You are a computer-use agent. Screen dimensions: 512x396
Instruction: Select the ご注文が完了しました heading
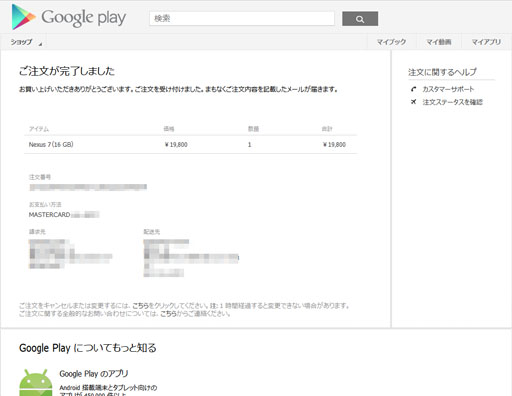(x=67, y=71)
